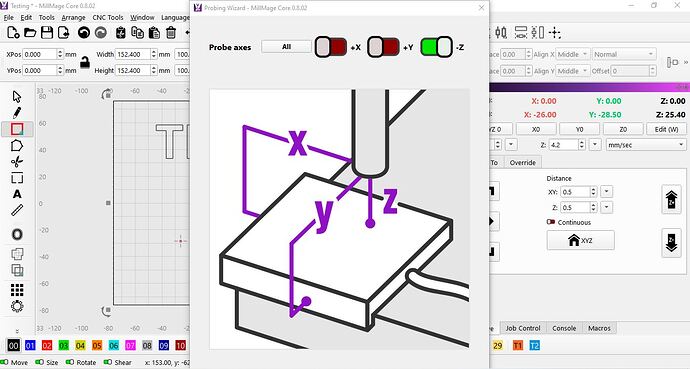Select the Polygon tool
This screenshot has height=369, width=690.
[17, 145]
